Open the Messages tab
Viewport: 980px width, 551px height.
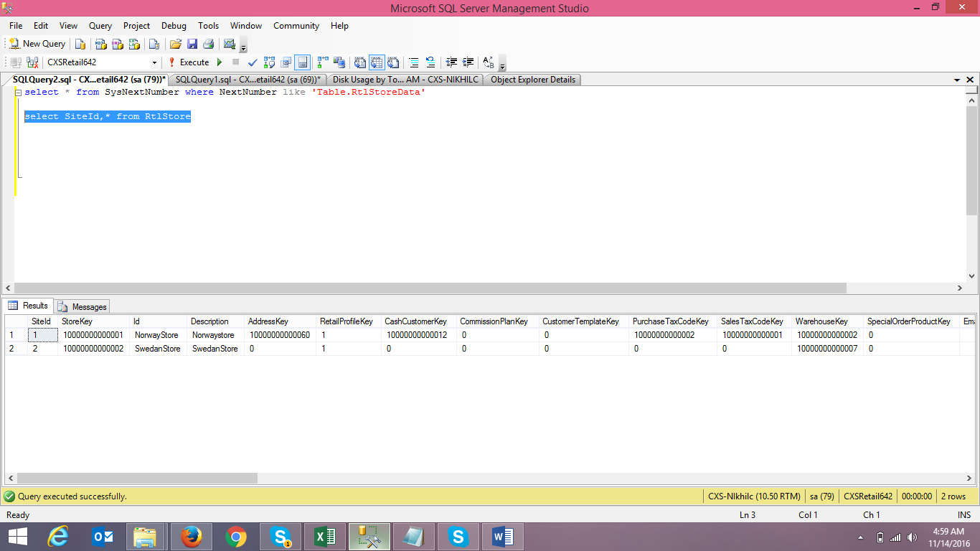click(x=83, y=306)
